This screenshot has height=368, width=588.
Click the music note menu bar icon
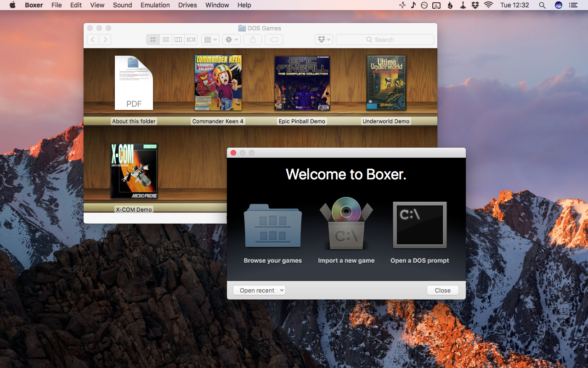413,5
